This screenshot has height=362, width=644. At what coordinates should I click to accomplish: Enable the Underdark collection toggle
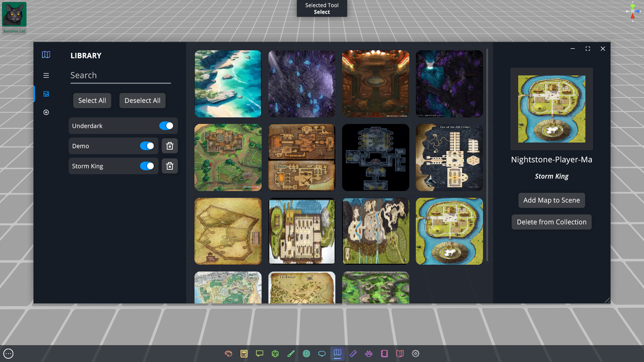166,126
